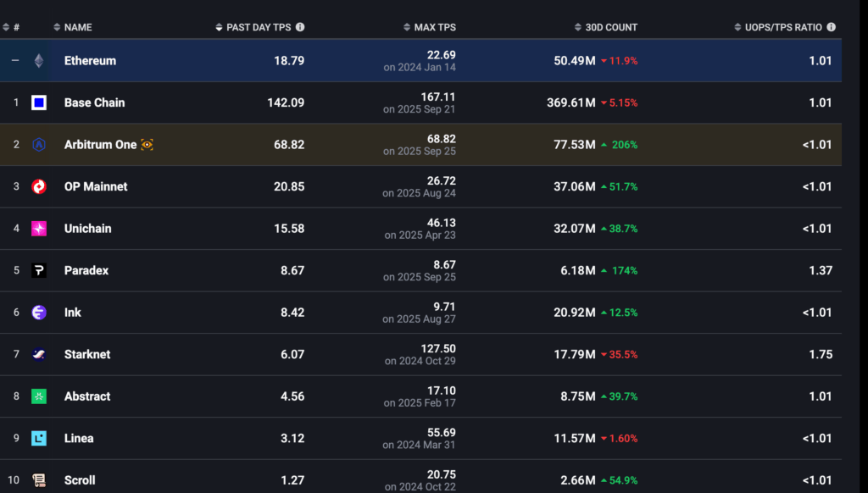Open the Paradex chain page link

tap(86, 270)
